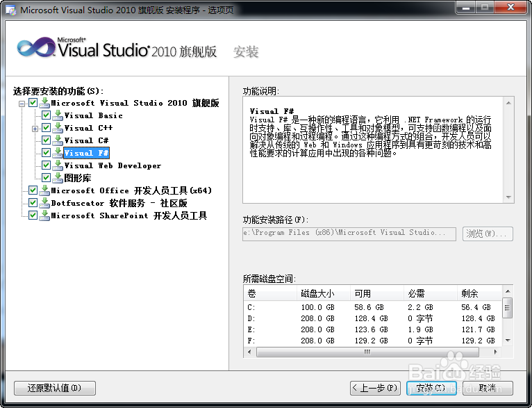Image resolution: width=532 pixels, height=408 pixels.
Task: Click the 2.2 GB required value
Action: (x=420, y=307)
